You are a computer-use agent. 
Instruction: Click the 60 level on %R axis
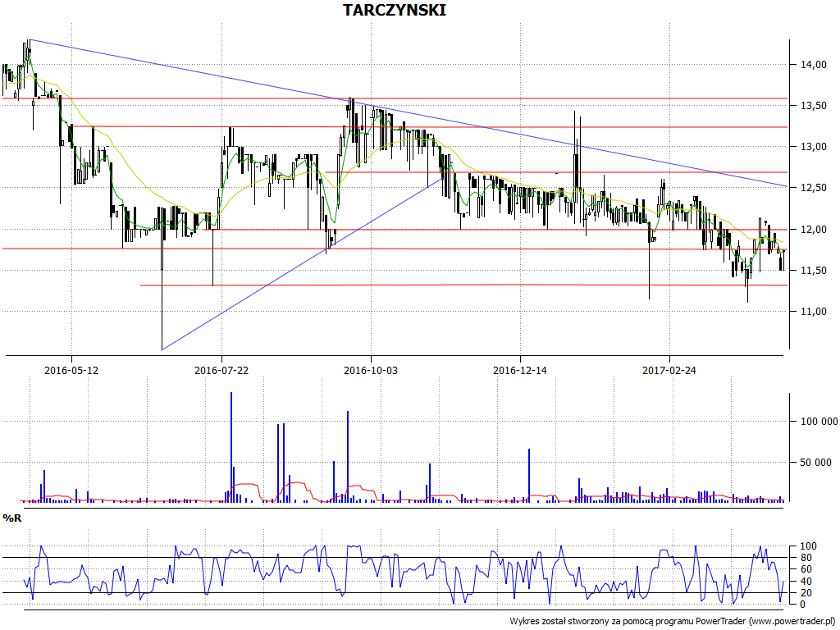[808, 569]
